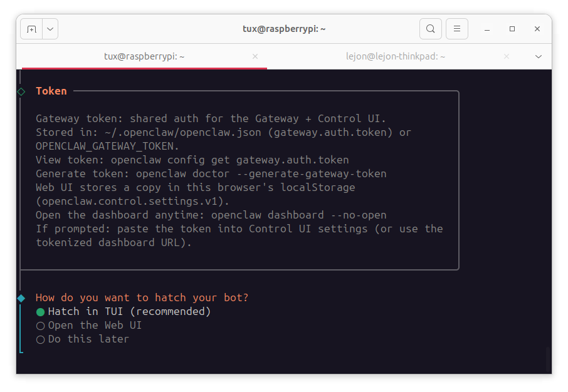Switch to the lejon@lejon-thinkpad tab
568x392 pixels.
tap(395, 56)
